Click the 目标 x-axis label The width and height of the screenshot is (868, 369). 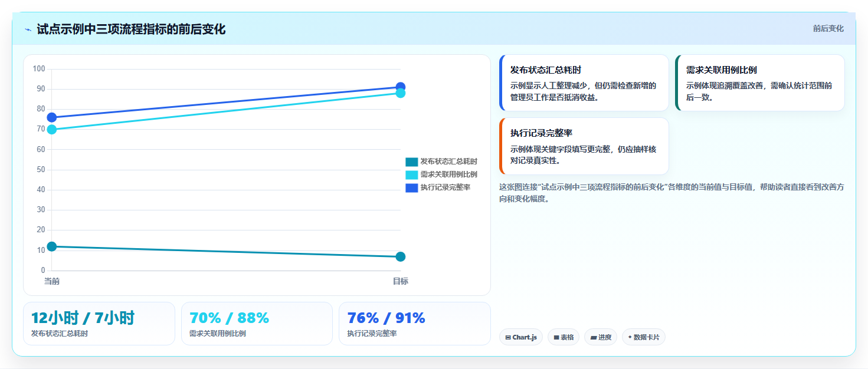pyautogui.click(x=401, y=281)
